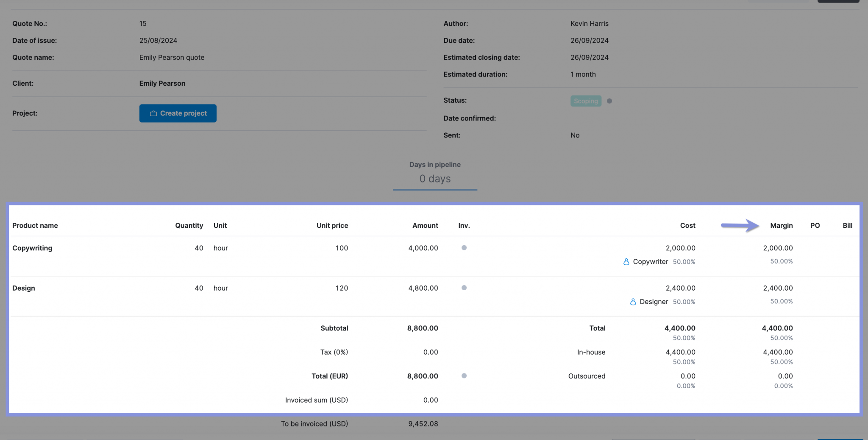Toggle the Inv. dot on the Design row

[x=464, y=287]
